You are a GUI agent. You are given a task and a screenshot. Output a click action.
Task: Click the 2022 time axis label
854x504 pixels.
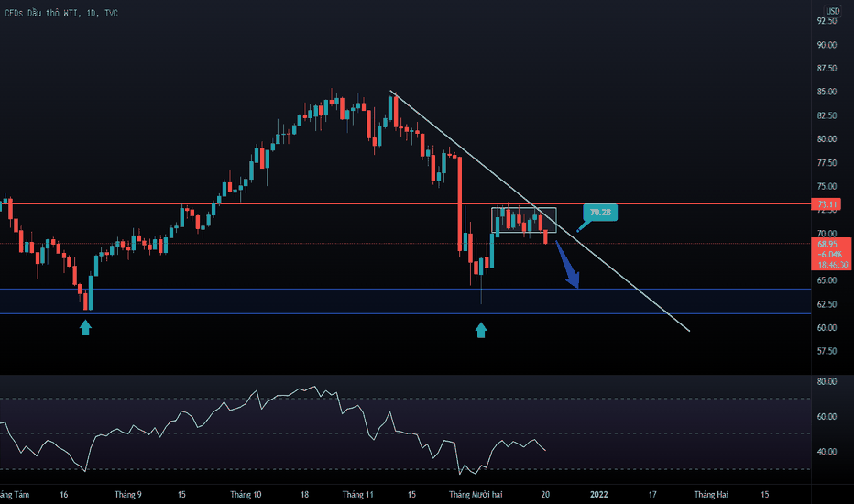click(x=598, y=494)
